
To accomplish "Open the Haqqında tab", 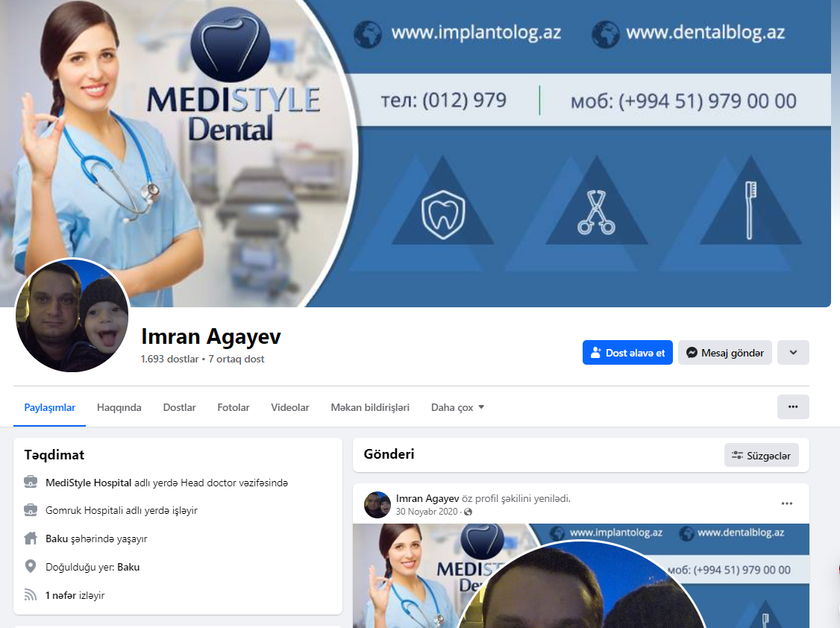I will [119, 407].
